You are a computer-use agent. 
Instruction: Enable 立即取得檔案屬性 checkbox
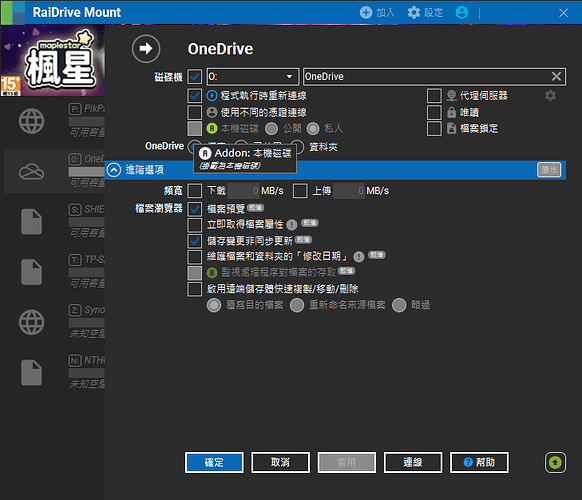[195, 225]
